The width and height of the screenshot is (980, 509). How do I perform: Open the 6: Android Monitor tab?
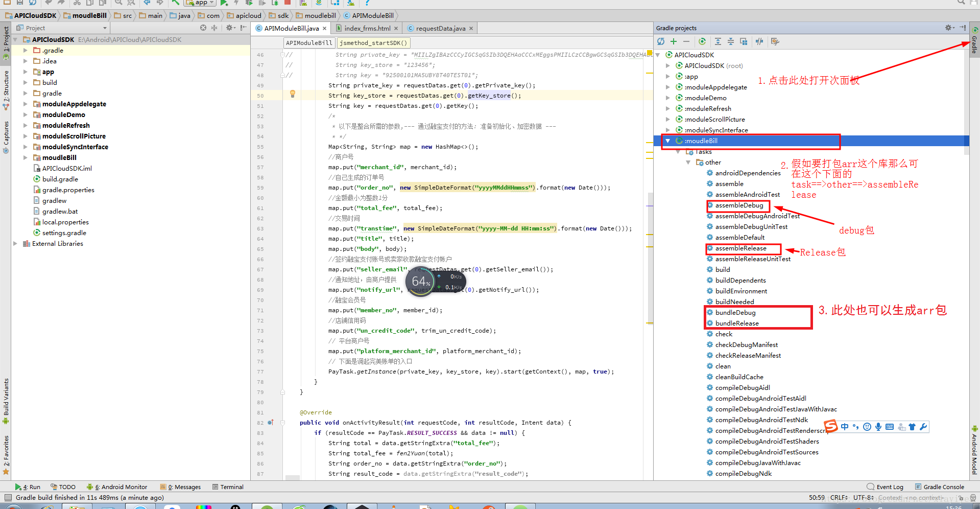117,487
